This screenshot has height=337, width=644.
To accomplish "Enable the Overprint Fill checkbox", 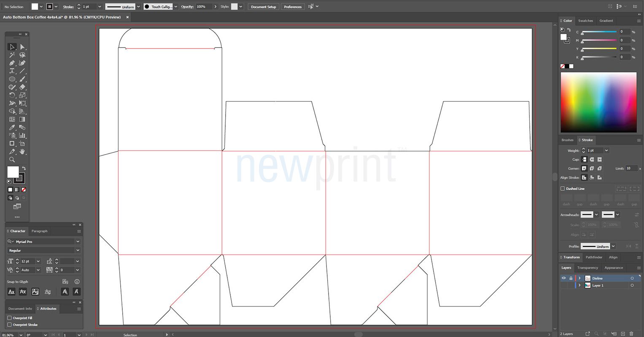I will click(10, 318).
